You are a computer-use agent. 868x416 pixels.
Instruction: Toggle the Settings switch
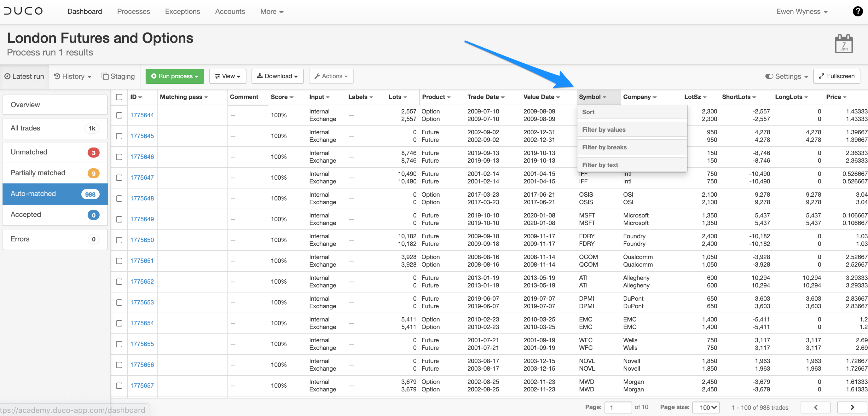pos(769,77)
